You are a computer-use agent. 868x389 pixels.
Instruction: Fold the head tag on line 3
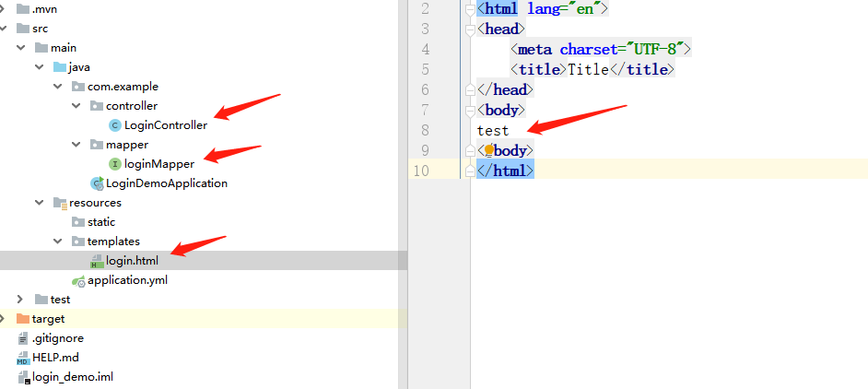[470, 29]
